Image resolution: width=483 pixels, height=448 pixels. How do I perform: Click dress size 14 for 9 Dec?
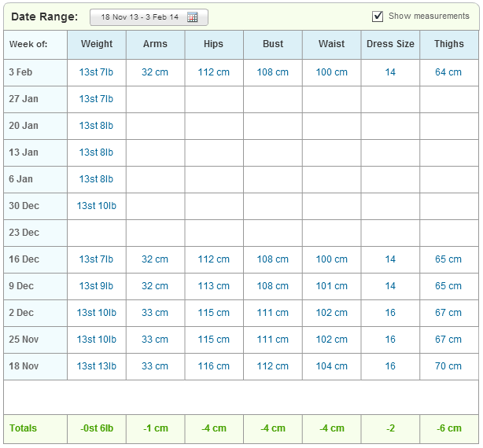[390, 286]
